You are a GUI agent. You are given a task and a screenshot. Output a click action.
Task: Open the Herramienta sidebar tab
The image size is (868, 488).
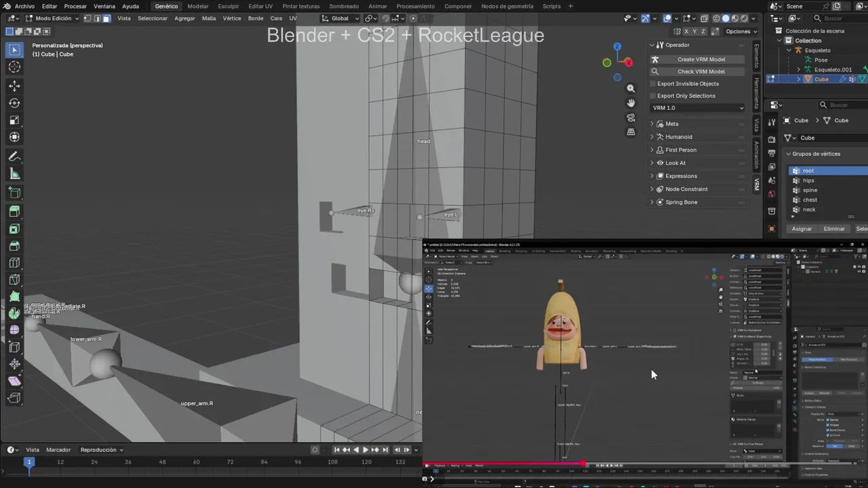click(757, 94)
